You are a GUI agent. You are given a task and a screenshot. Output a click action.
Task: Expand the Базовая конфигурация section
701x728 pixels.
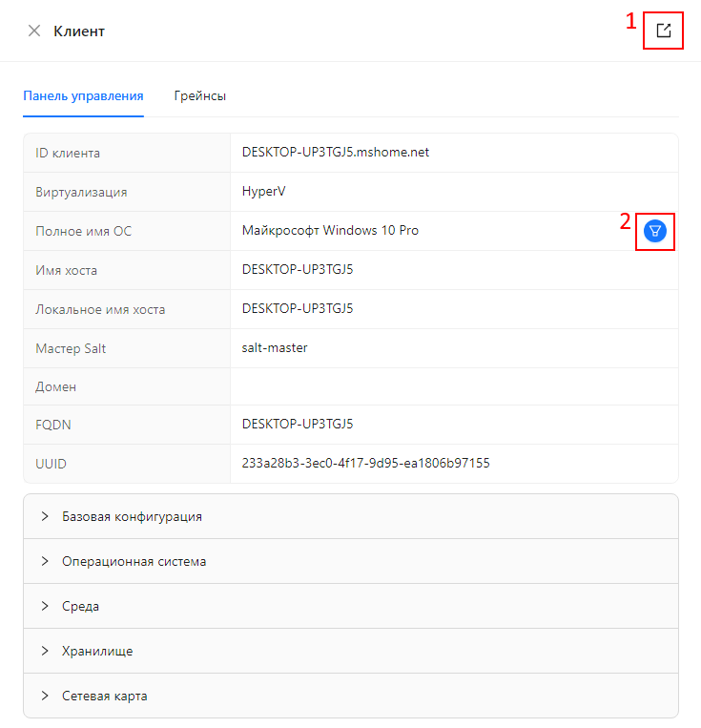(x=132, y=516)
